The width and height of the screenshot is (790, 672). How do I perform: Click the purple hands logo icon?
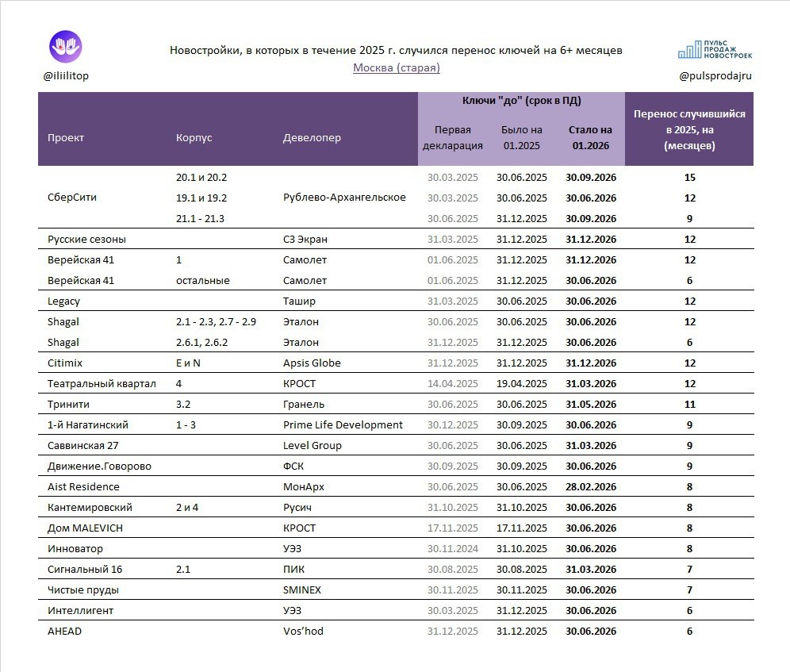66,46
